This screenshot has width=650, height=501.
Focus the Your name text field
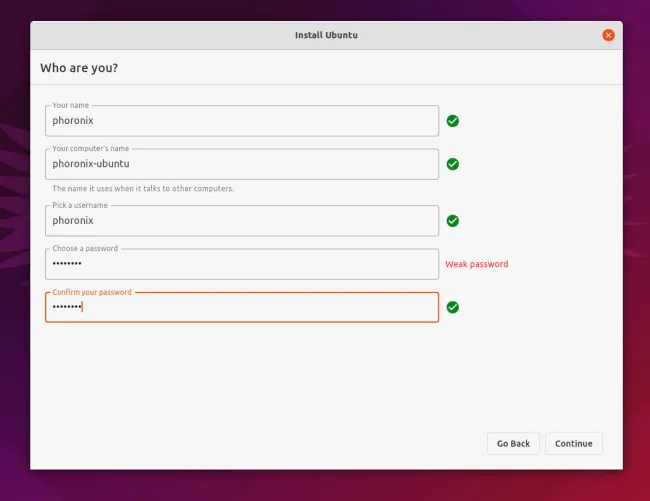click(242, 121)
